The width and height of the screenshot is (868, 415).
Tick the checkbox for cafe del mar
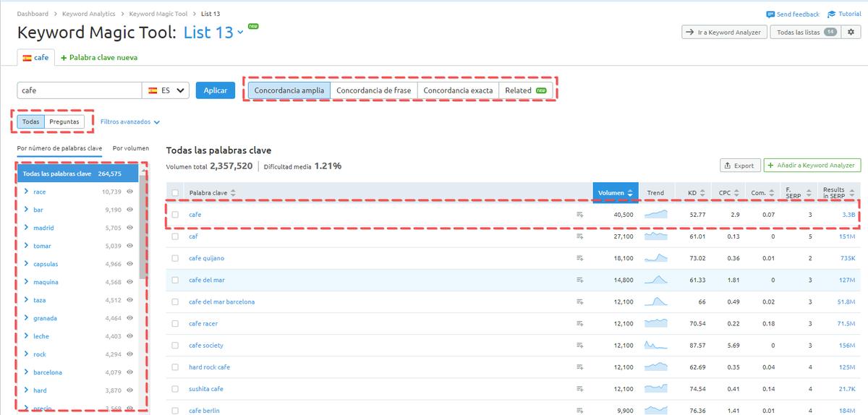click(175, 280)
